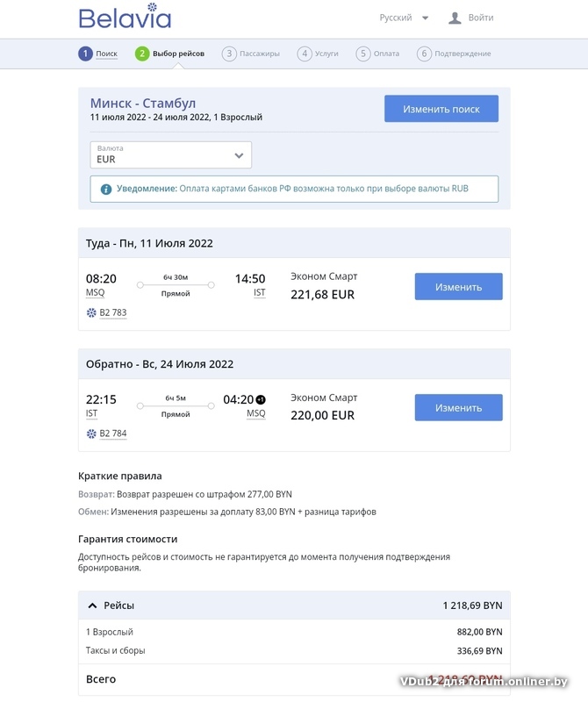The width and height of the screenshot is (588, 702).
Task: Click the notification info icon
Action: coord(106,189)
